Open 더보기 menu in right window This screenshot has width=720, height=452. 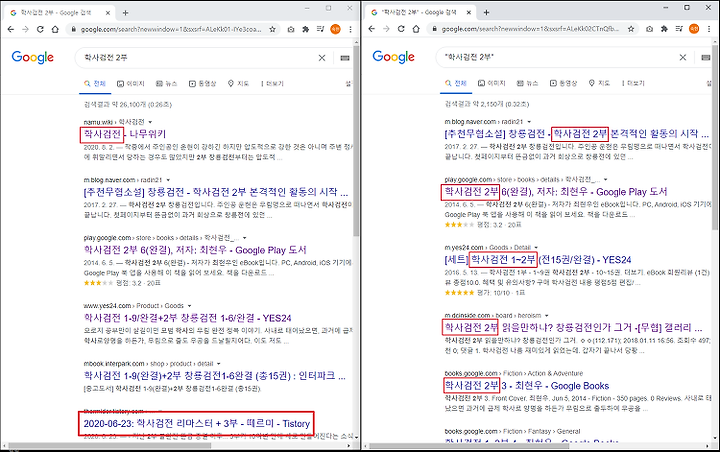point(633,83)
